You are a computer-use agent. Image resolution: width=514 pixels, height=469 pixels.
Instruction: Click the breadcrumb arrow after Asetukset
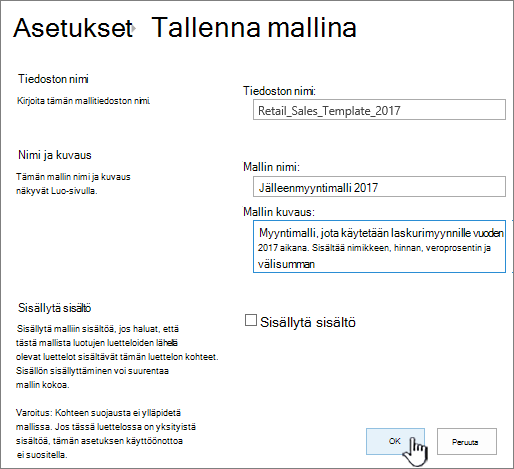pyautogui.click(x=134, y=29)
